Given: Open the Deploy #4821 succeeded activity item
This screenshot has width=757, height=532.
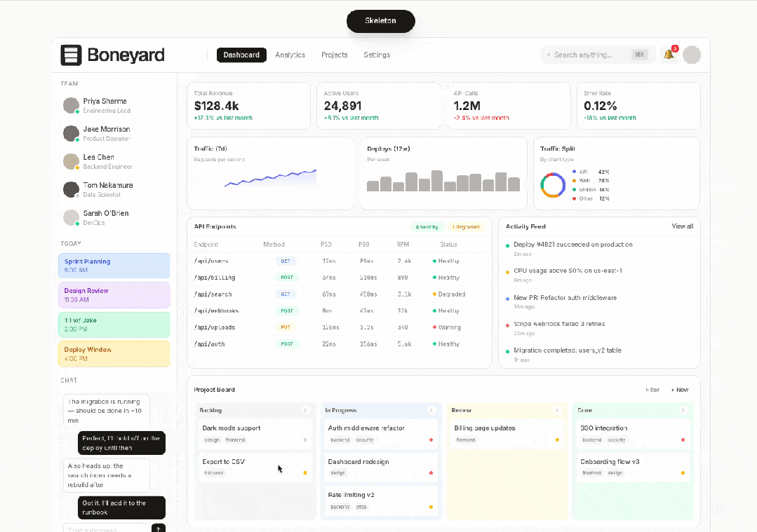Looking at the screenshot, I should click(x=600, y=249).
